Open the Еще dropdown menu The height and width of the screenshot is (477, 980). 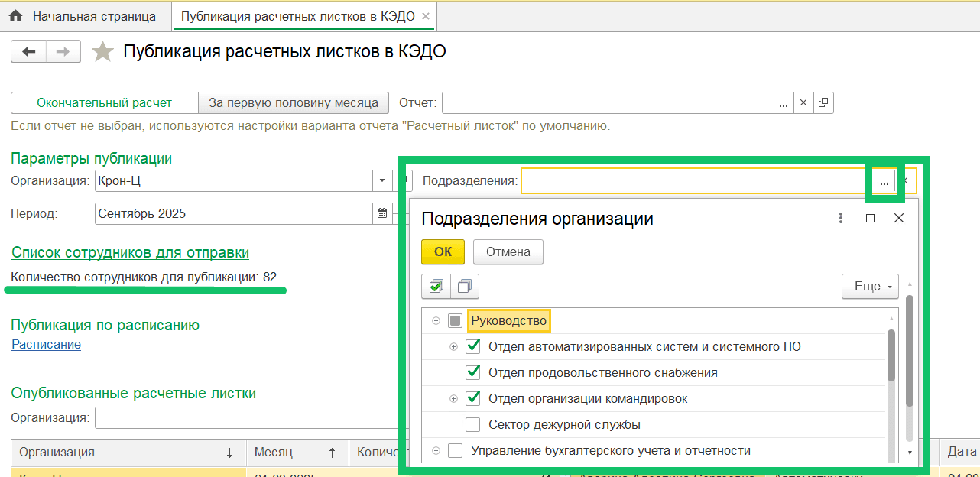point(870,287)
